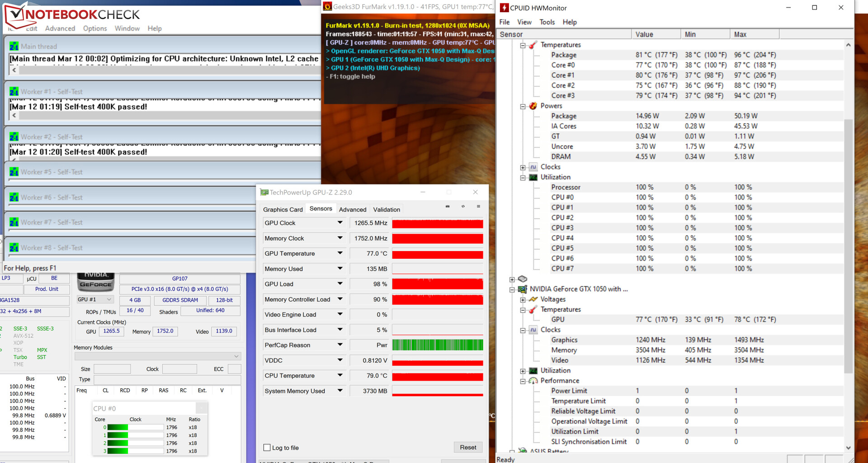Click the GPU Load red sensor graph
The image size is (868, 463).
pyautogui.click(x=437, y=284)
